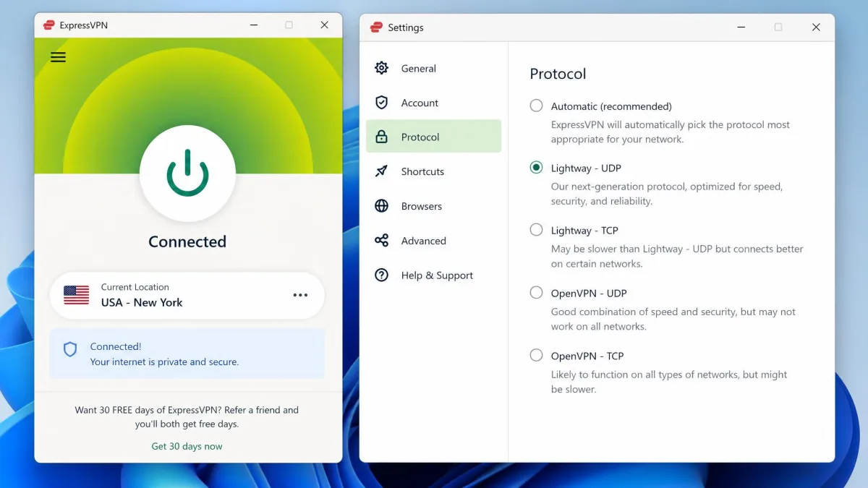Click the Advanced nodes icon
Viewport: 868px width, 488px height.
tap(381, 241)
